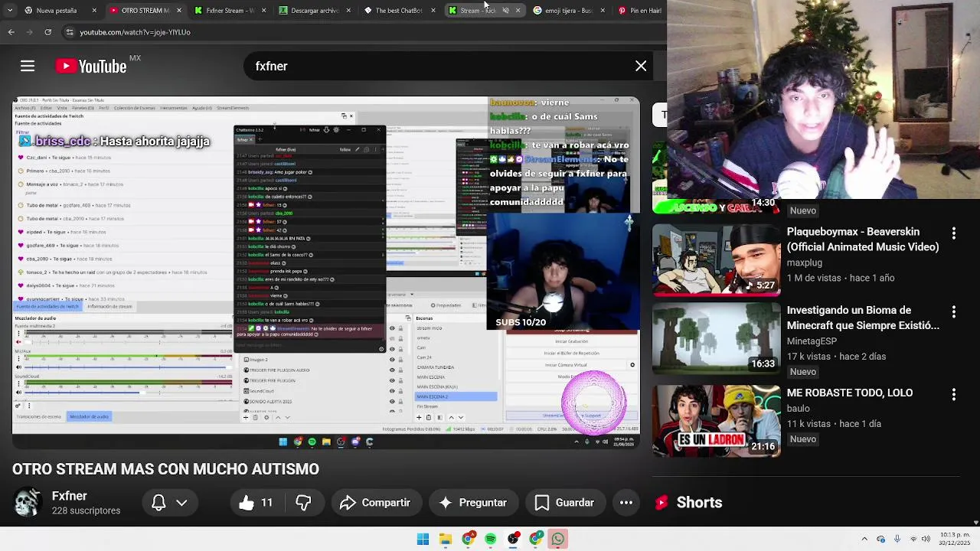Open the browser tab search chevron
Viewport: 980px width, 551px height.
click(9, 11)
